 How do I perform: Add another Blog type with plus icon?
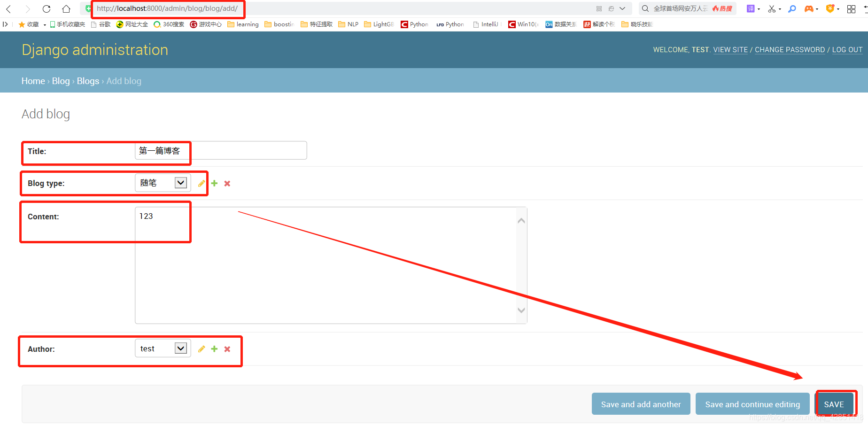[214, 183]
